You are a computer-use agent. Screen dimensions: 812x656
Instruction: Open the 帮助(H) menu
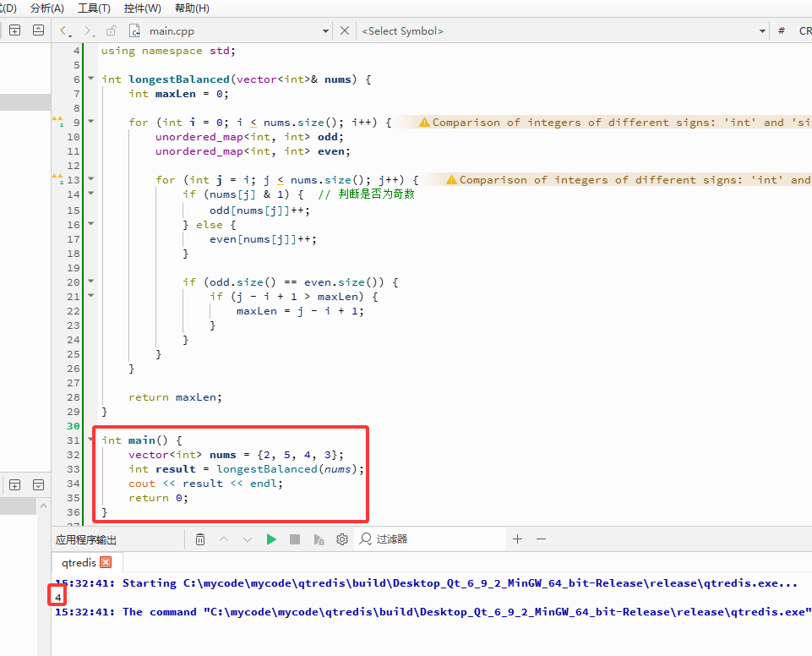point(192,8)
